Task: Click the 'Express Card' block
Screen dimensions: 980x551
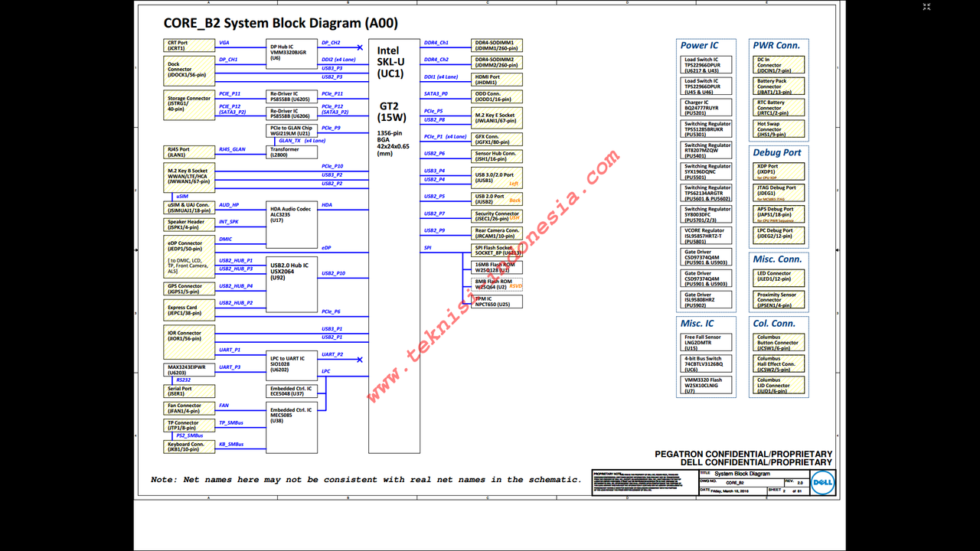Action: pos(190,310)
